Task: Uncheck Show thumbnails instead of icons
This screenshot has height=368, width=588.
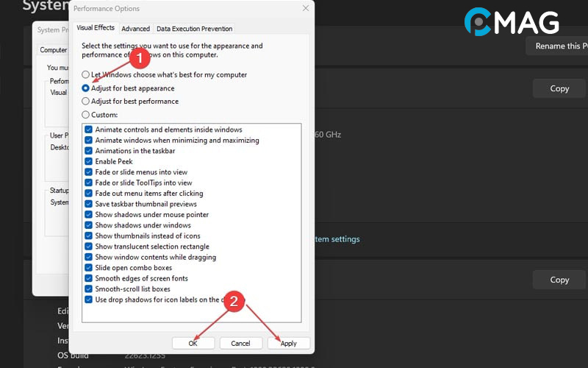Action: (x=89, y=236)
